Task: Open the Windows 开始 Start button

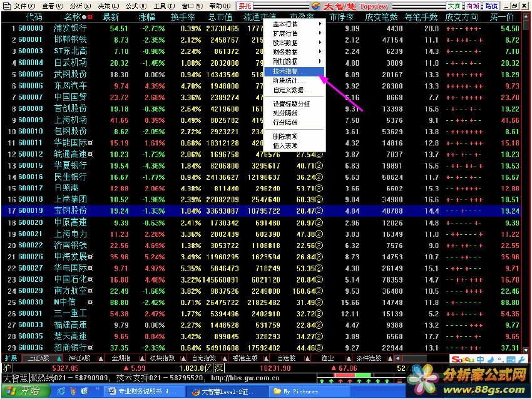Action: click(x=26, y=391)
